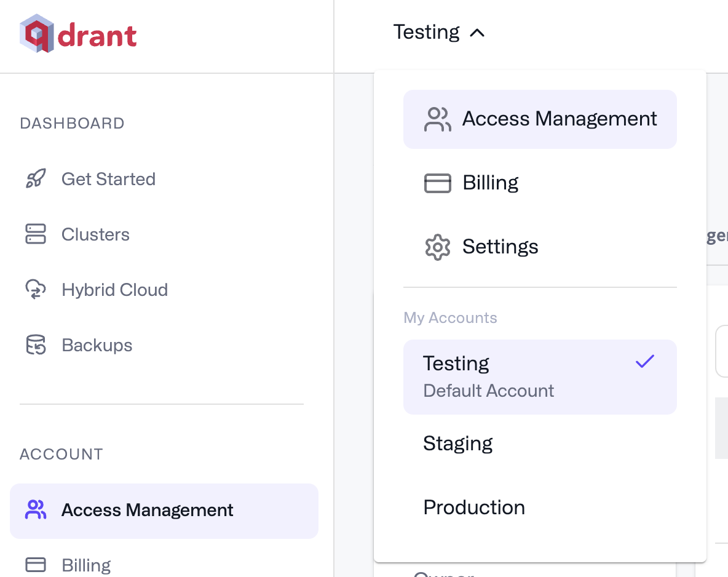Click the card icon beside sidebar Billing
The width and height of the screenshot is (728, 577).
coord(36,565)
